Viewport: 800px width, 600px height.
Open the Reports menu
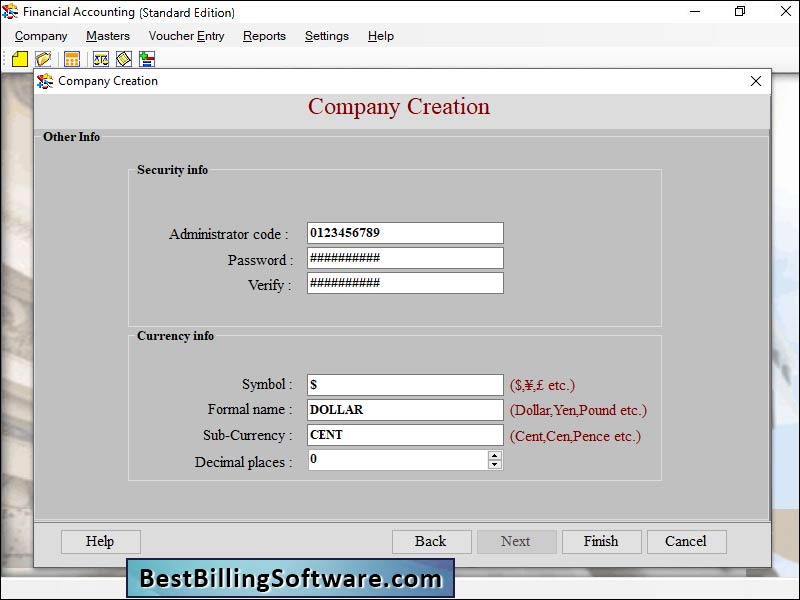coord(264,36)
